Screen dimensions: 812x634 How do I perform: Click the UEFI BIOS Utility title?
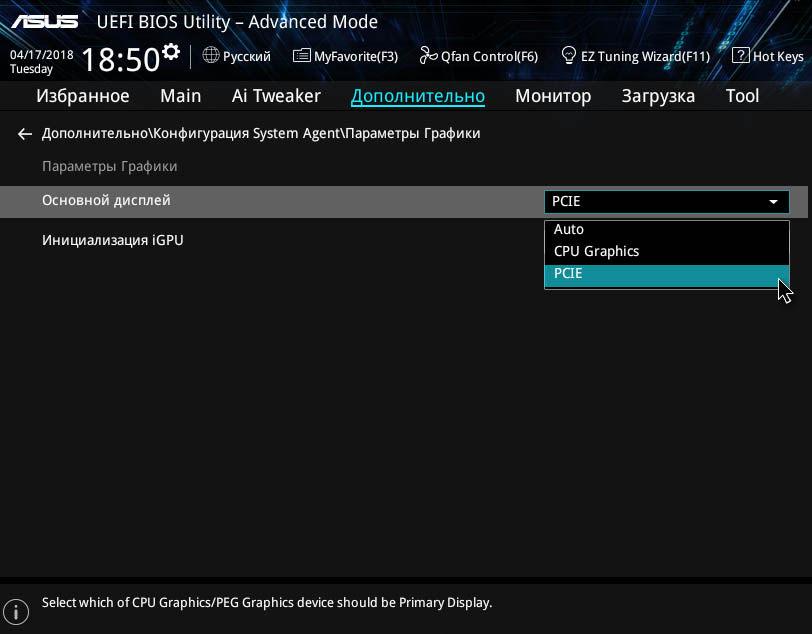click(x=237, y=22)
